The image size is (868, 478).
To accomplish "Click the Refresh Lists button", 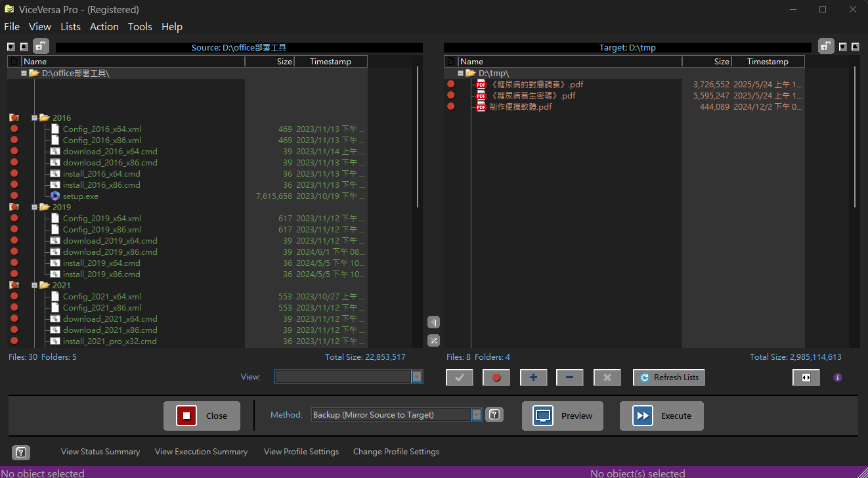I will [669, 378].
